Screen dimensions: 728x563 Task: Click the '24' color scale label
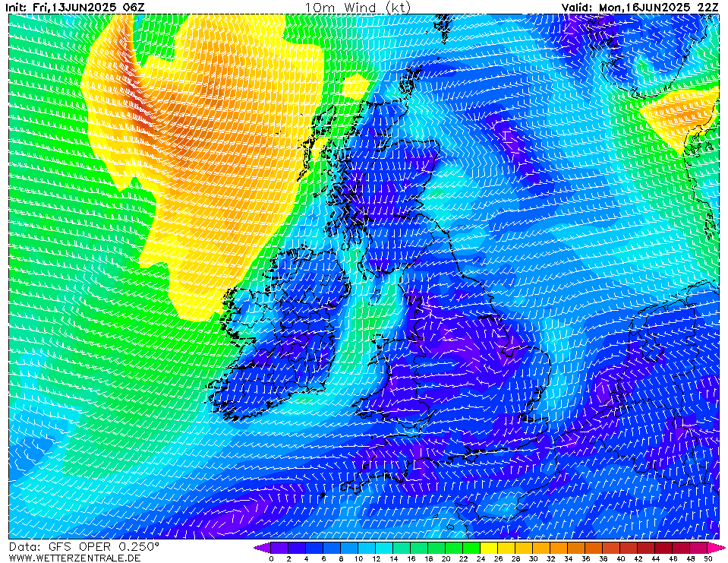click(481, 558)
